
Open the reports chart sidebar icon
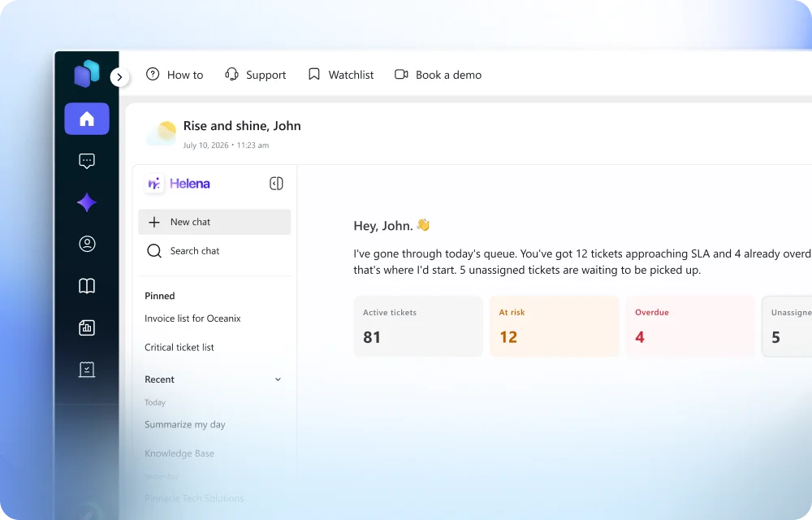pyautogui.click(x=87, y=327)
